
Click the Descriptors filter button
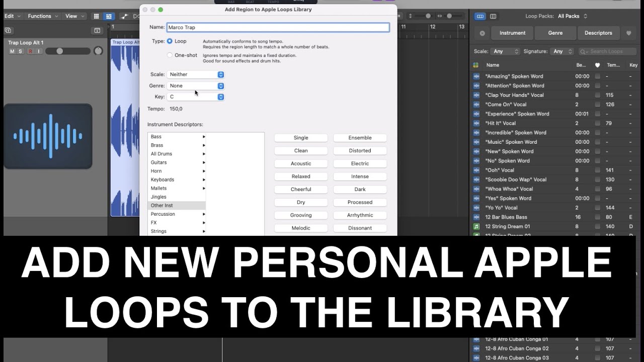coord(598,33)
